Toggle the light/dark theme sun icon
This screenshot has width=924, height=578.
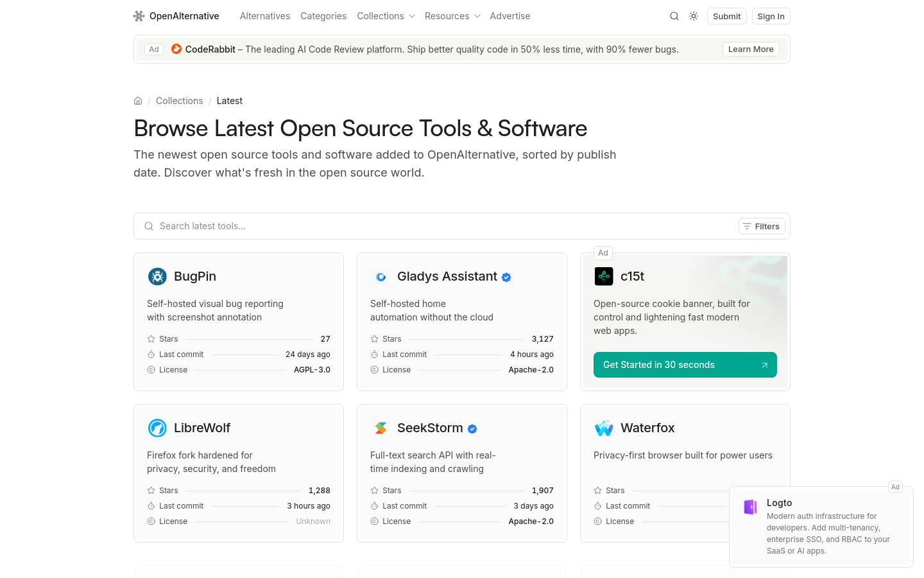[694, 16]
